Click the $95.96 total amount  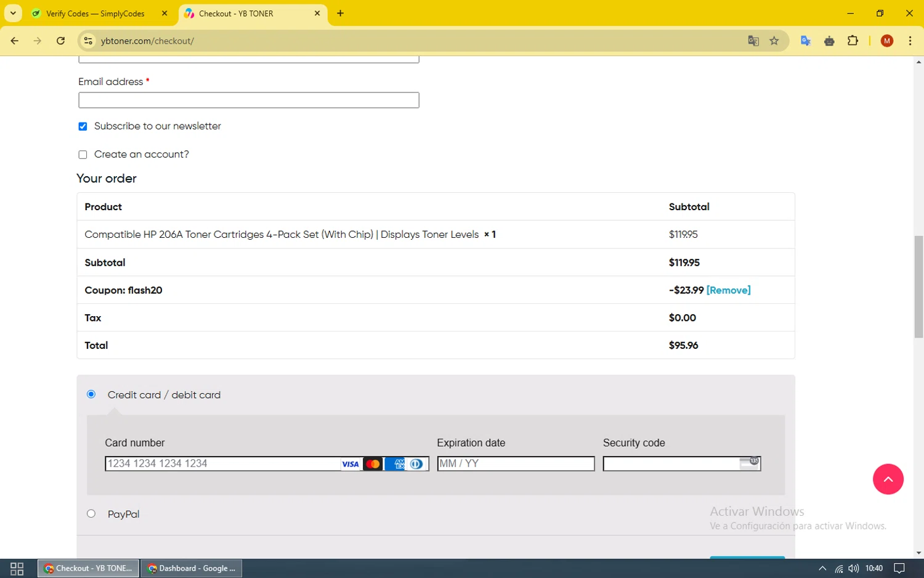point(683,345)
